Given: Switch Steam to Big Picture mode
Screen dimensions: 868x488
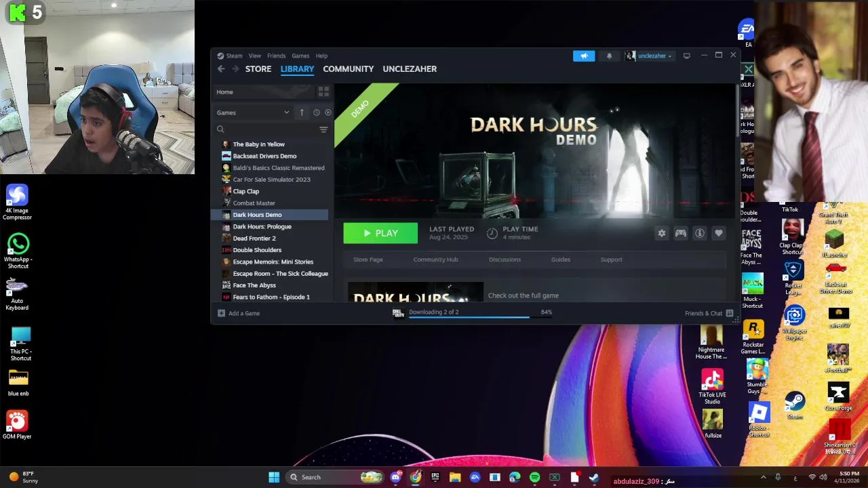Looking at the screenshot, I should point(686,56).
